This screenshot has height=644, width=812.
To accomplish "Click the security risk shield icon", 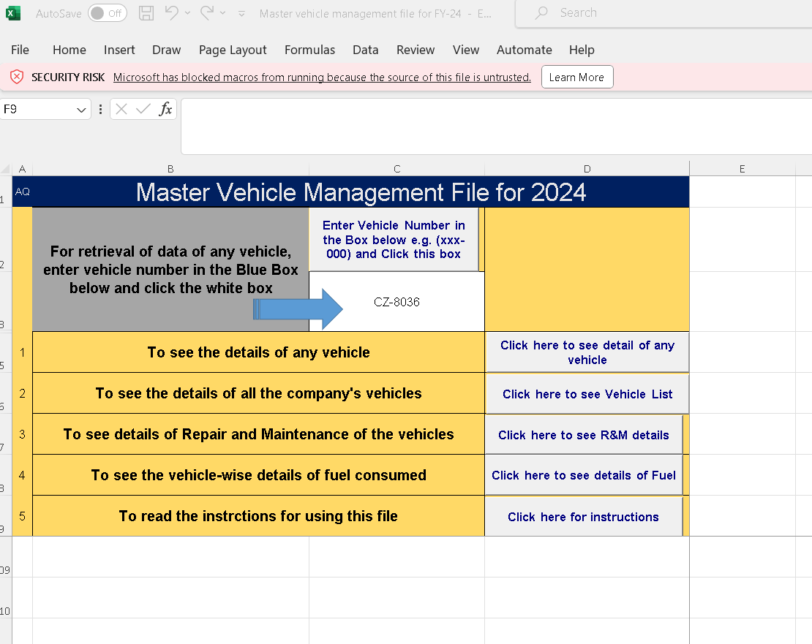I will pos(17,77).
